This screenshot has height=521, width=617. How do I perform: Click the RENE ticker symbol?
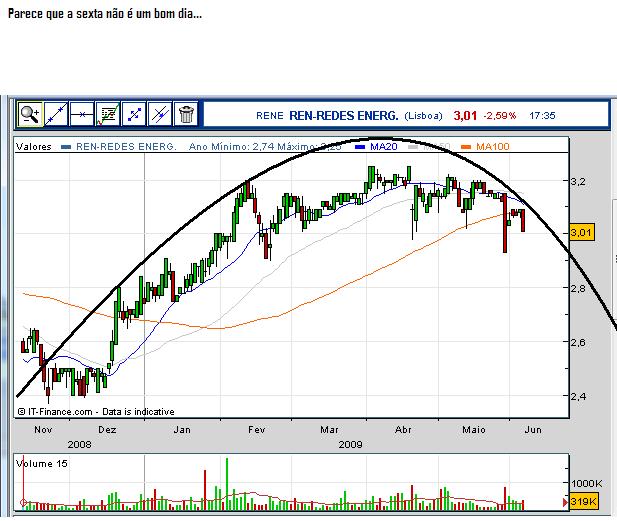(x=270, y=116)
